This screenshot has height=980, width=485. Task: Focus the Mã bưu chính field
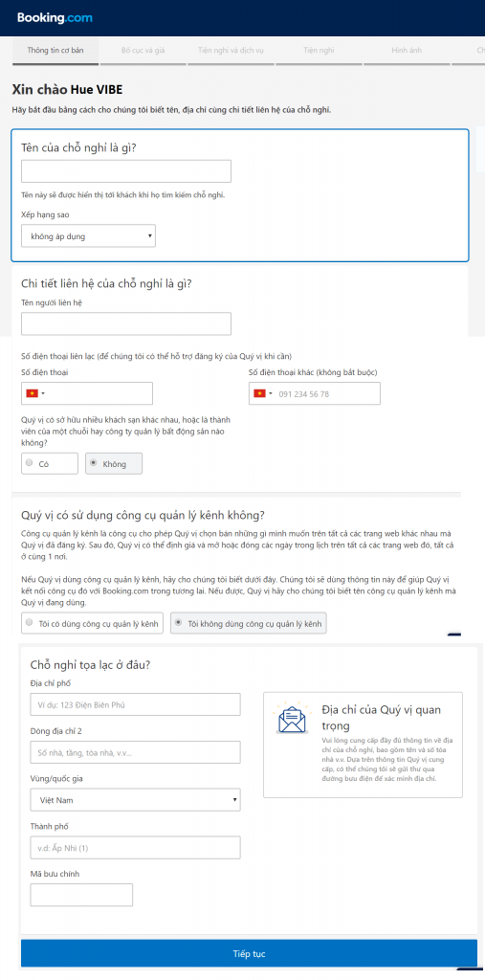coord(81,895)
